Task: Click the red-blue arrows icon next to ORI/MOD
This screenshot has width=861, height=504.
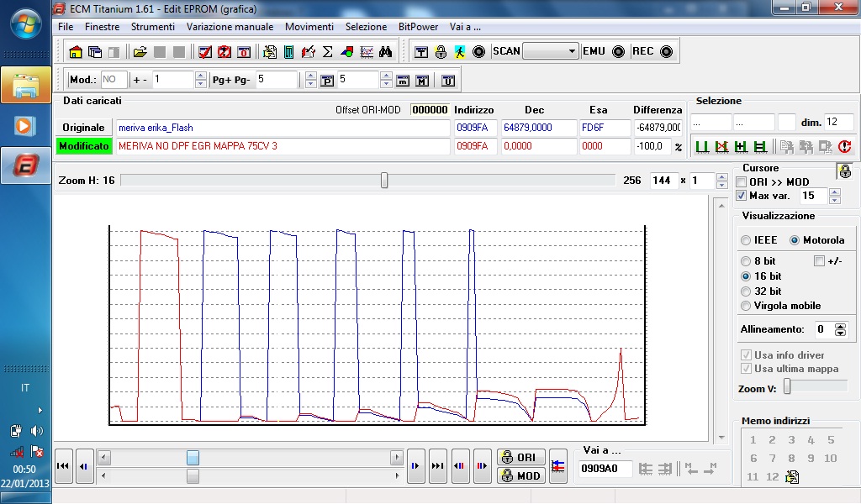Action: pos(558,466)
